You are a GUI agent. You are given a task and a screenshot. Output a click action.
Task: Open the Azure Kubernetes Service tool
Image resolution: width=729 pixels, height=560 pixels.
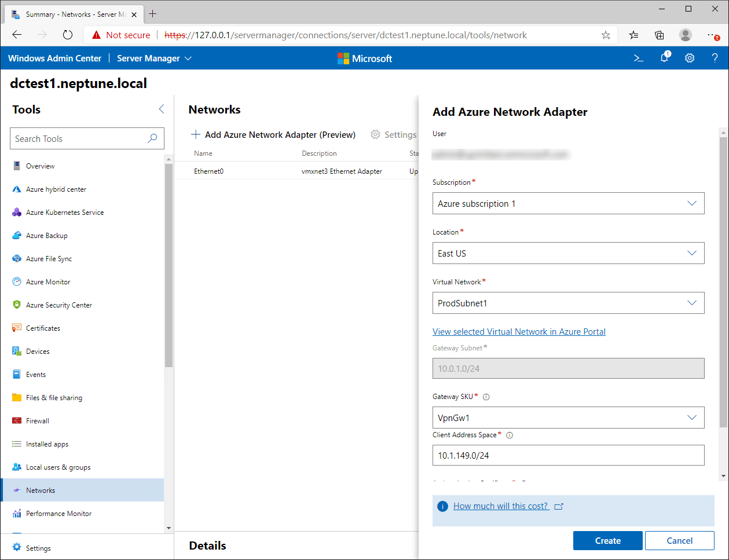click(x=64, y=212)
